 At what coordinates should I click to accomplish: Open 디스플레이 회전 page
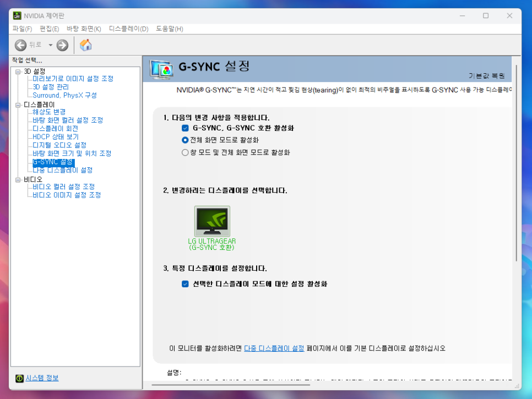pyautogui.click(x=55, y=128)
